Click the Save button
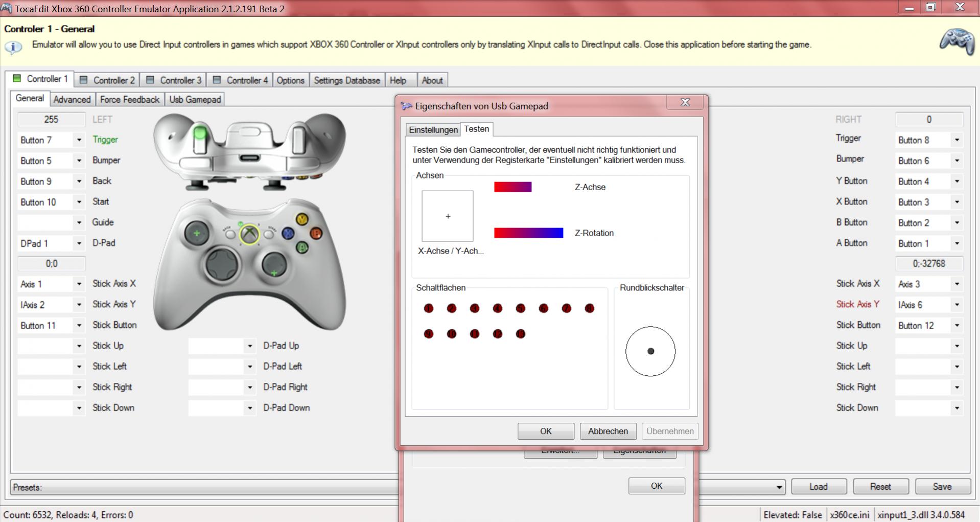 [x=942, y=487]
